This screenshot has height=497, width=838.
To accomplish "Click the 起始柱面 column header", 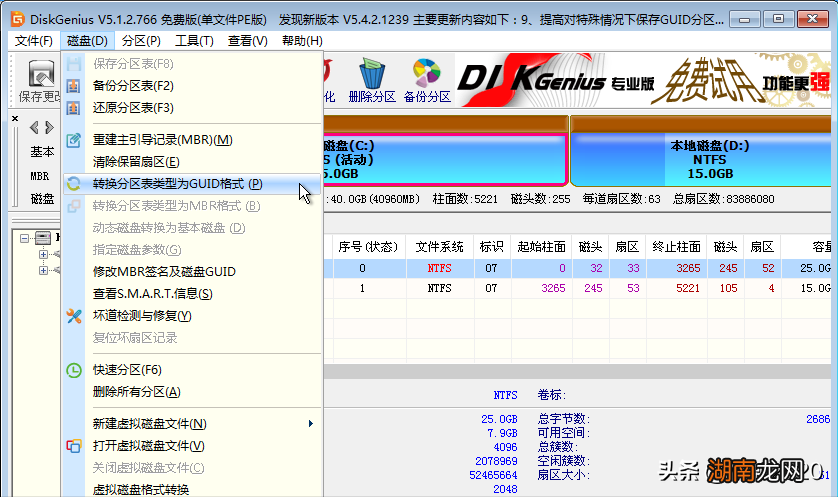I will coord(541,246).
